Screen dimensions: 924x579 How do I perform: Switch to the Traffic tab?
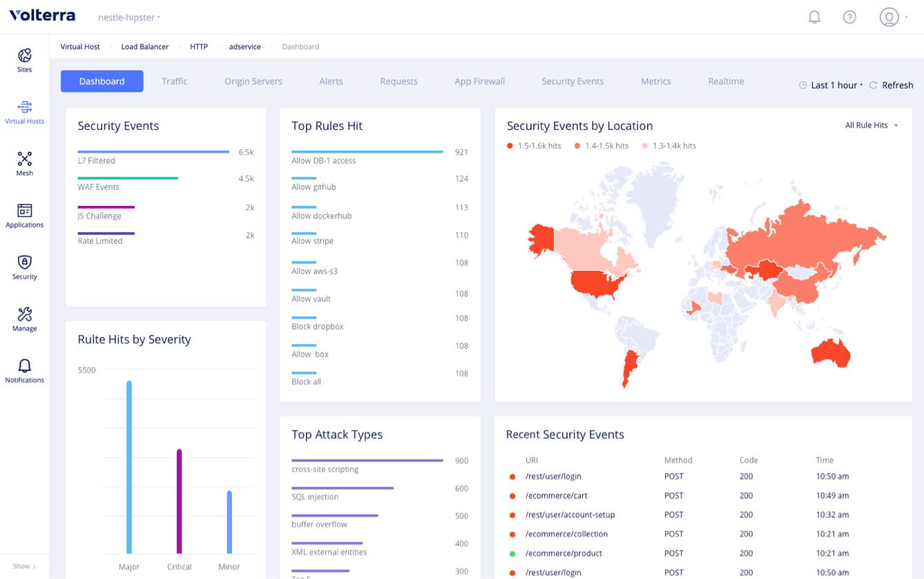pyautogui.click(x=175, y=82)
